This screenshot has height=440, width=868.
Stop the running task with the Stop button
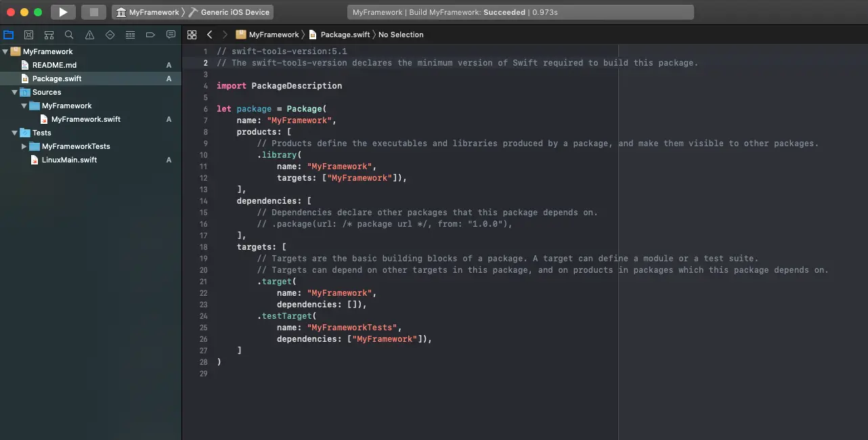tap(94, 12)
